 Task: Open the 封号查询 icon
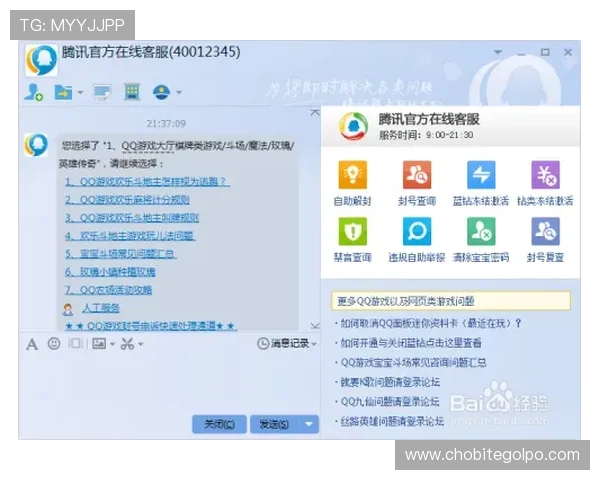(417, 175)
